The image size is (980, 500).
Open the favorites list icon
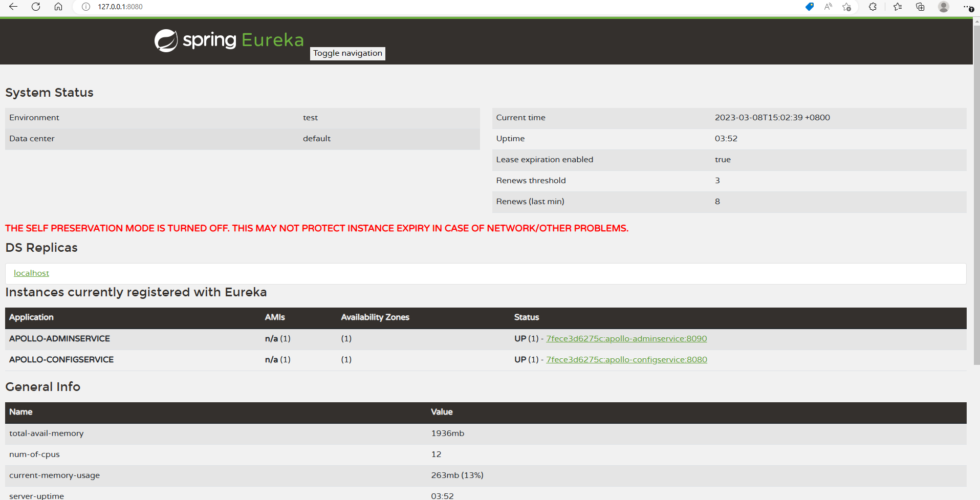[x=898, y=7]
